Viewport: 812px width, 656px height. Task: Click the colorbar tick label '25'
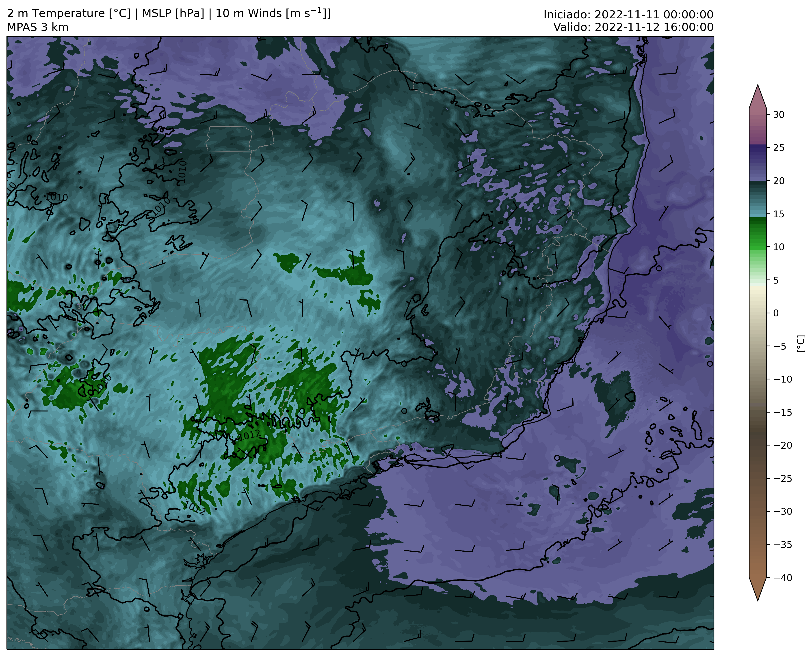pyautogui.click(x=778, y=148)
